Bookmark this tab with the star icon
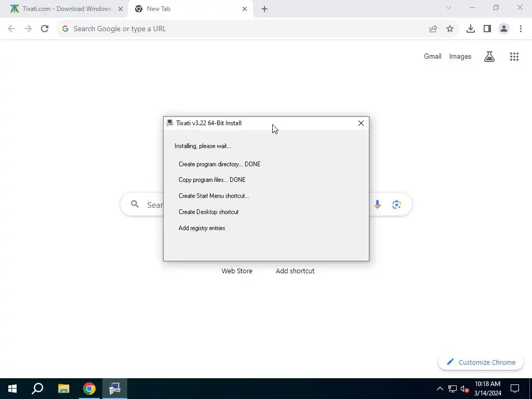 pos(450,29)
